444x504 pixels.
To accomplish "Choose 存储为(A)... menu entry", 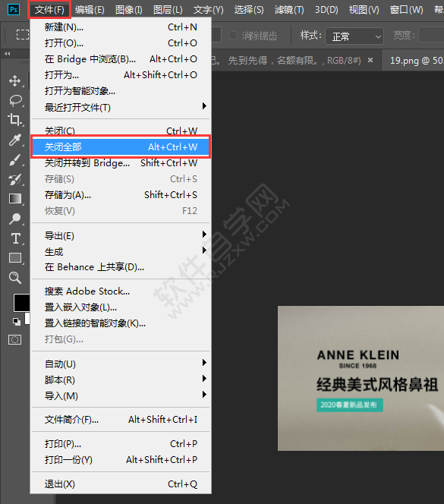I will coord(121,195).
